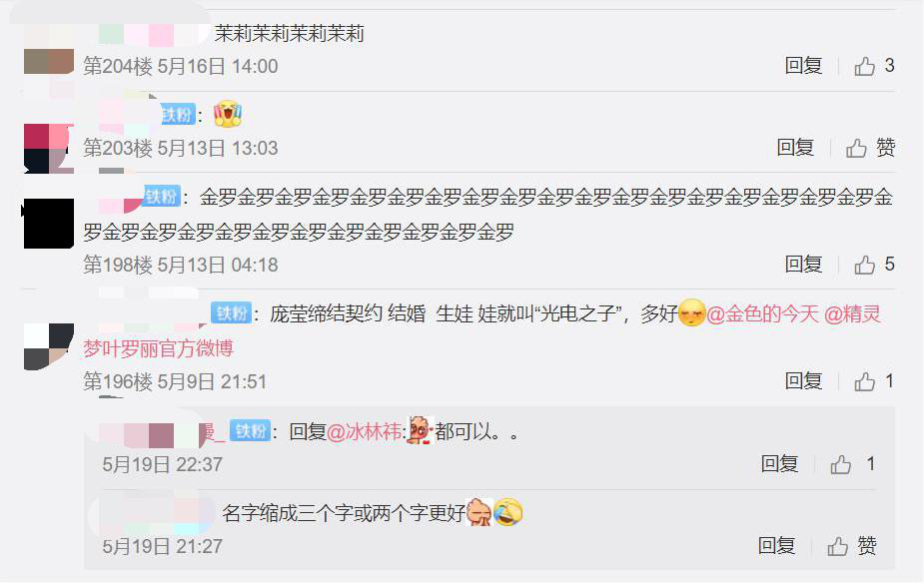Reply to the 5月19日 22:37 sub-comment
The width and height of the screenshot is (924, 583).
click(779, 464)
